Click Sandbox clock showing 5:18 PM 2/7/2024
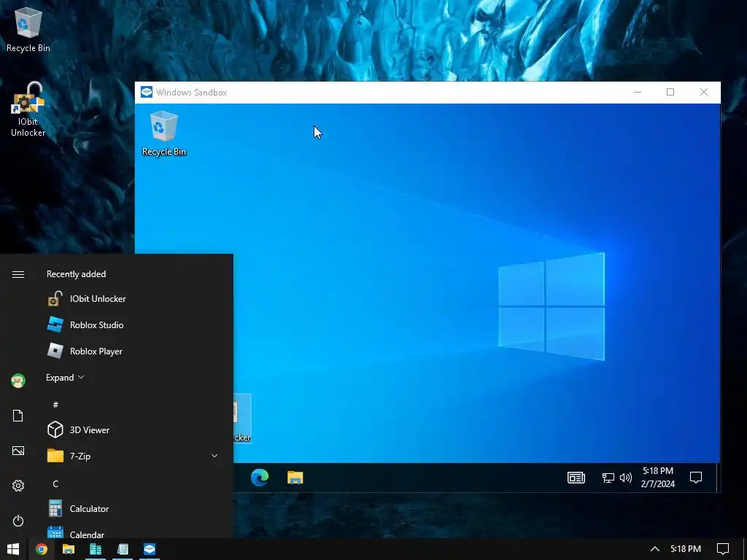 click(658, 477)
